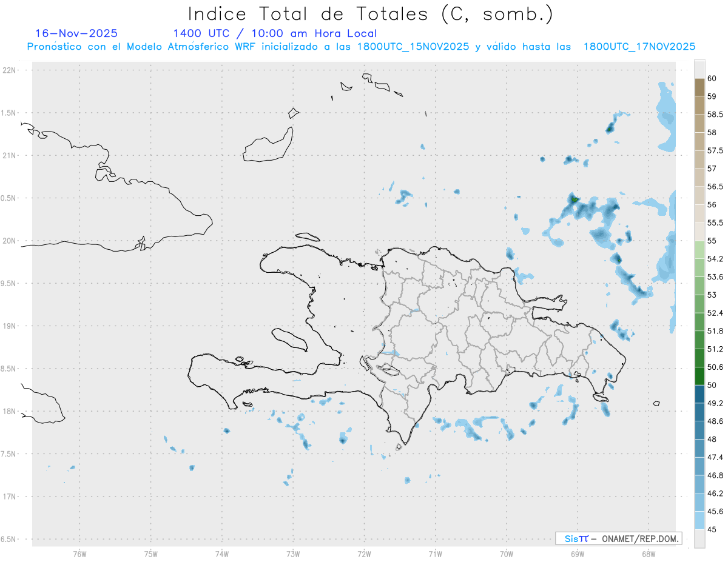Click the longitude label '74W'

pos(222,554)
